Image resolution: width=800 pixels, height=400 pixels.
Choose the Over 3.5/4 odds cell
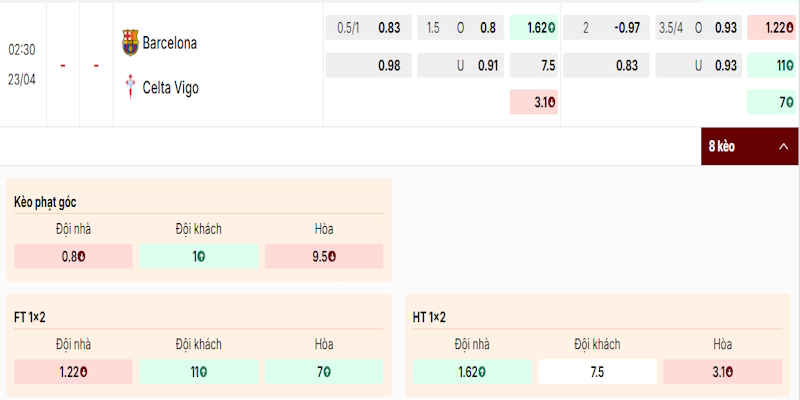pyautogui.click(x=699, y=28)
